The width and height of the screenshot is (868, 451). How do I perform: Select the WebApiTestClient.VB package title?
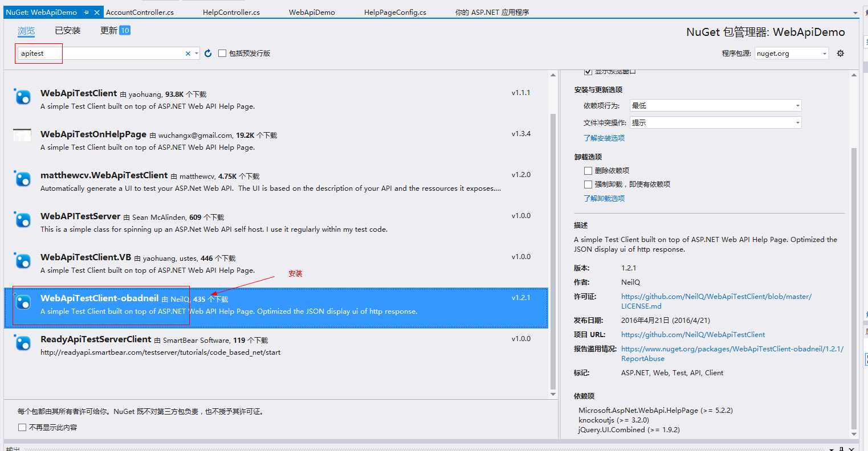point(86,257)
